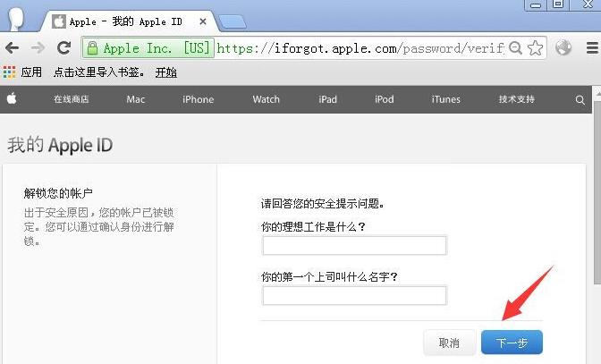Click the green padlock security icon
Screen dimensions: 601x364
tap(92, 48)
